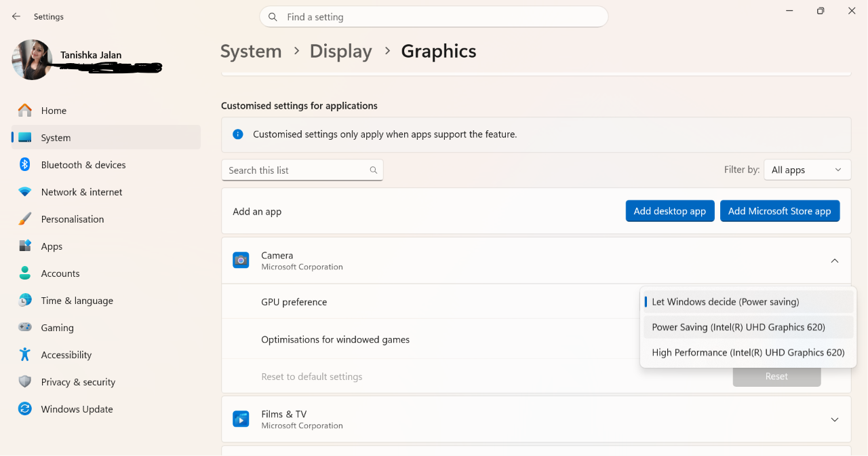Screen dimensions: 868x456
Task: Collapse the Camera app entry
Action: tap(835, 261)
